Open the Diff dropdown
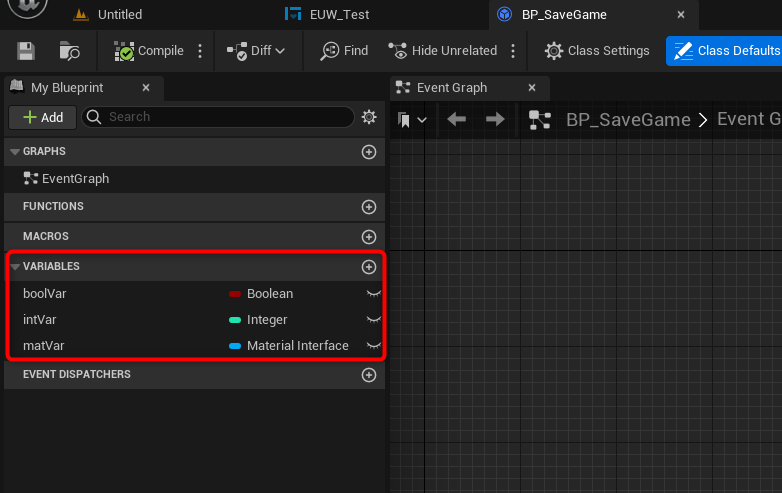Image resolution: width=782 pixels, height=493 pixels. coord(256,51)
